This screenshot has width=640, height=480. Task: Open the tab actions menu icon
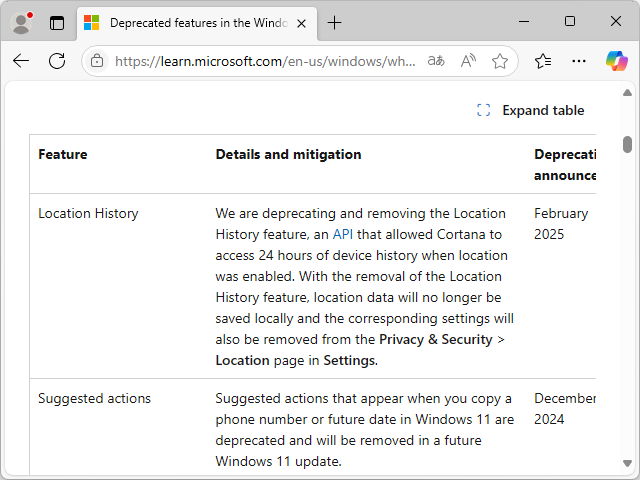[x=57, y=23]
